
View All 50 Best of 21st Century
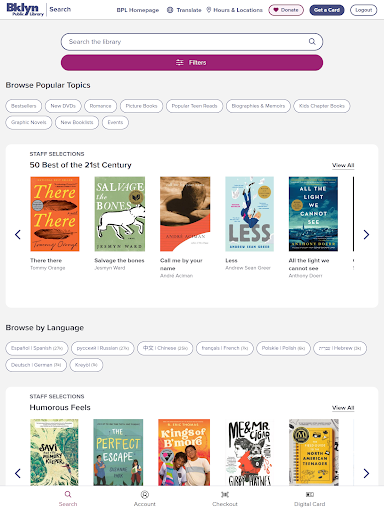[x=343, y=165]
